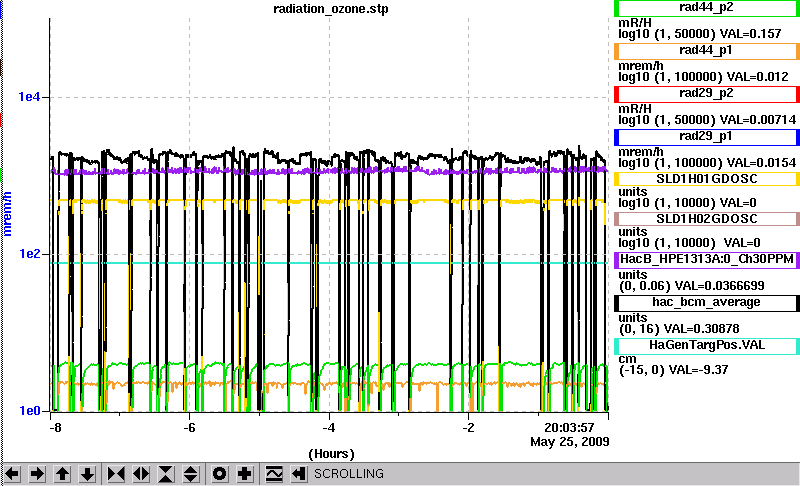The height and width of the screenshot is (486, 800).
Task: Click the plus icon in the toolbar
Action: [x=244, y=474]
